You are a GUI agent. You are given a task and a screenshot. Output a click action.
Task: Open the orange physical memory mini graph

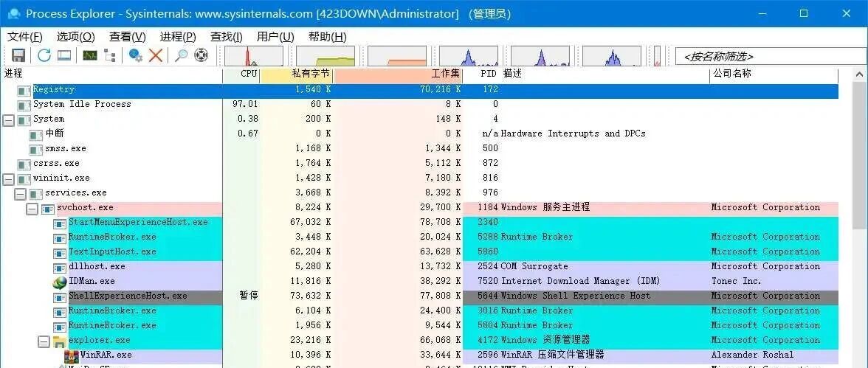click(397, 56)
